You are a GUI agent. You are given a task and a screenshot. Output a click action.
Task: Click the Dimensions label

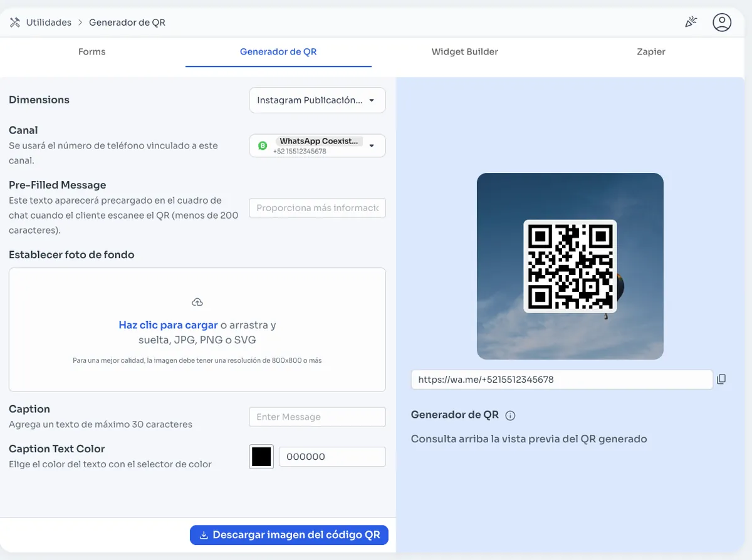coord(39,100)
